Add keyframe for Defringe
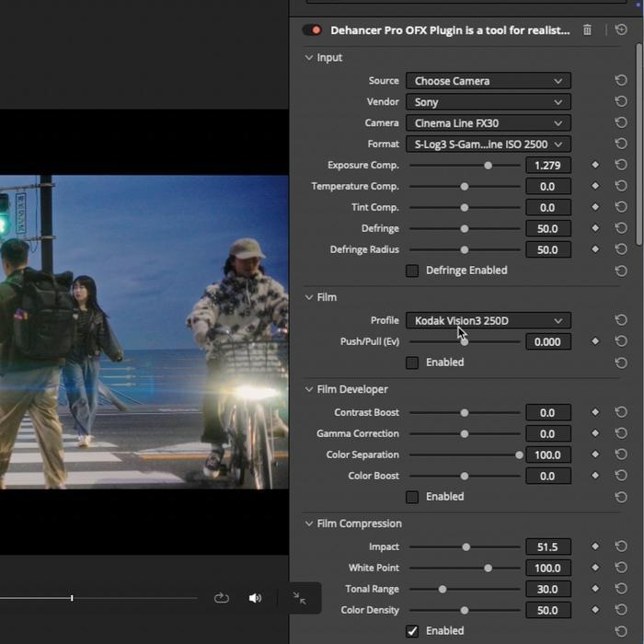644x644 pixels. click(595, 228)
